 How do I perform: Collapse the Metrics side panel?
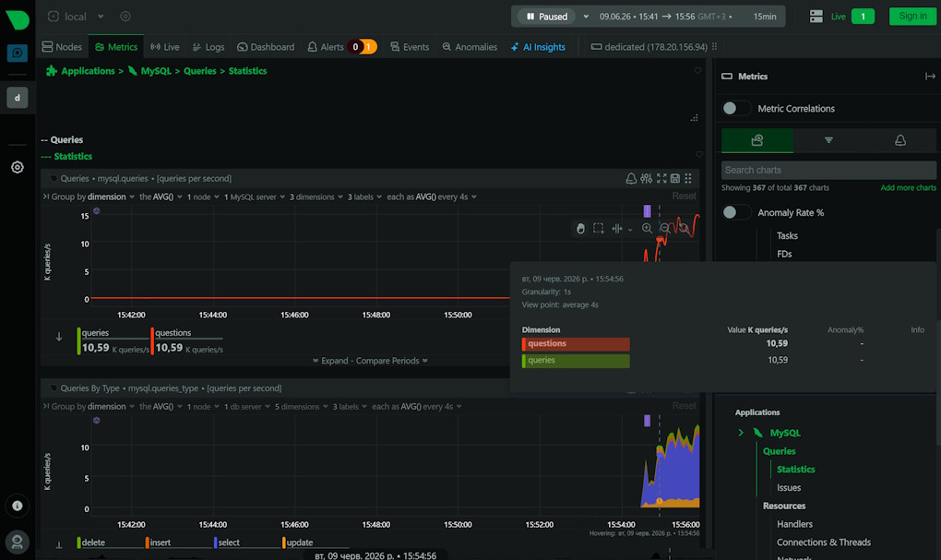pyautogui.click(x=930, y=77)
